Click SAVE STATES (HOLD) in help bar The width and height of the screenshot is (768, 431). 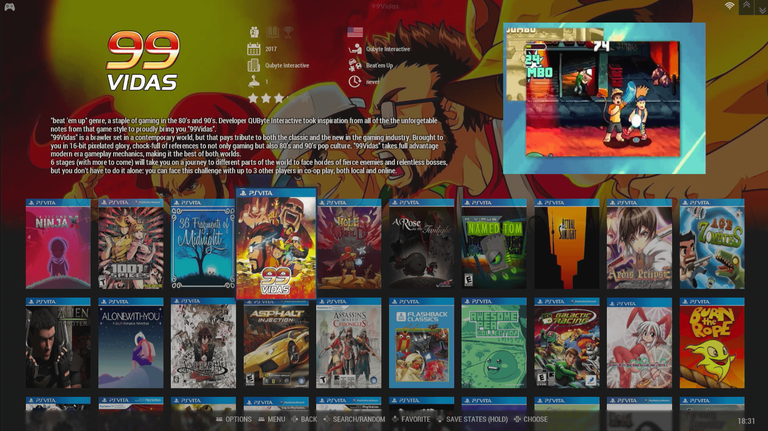click(x=472, y=419)
